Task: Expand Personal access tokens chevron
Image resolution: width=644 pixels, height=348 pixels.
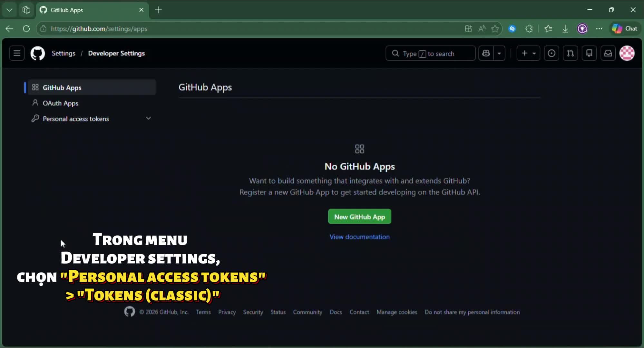Action: pos(148,118)
